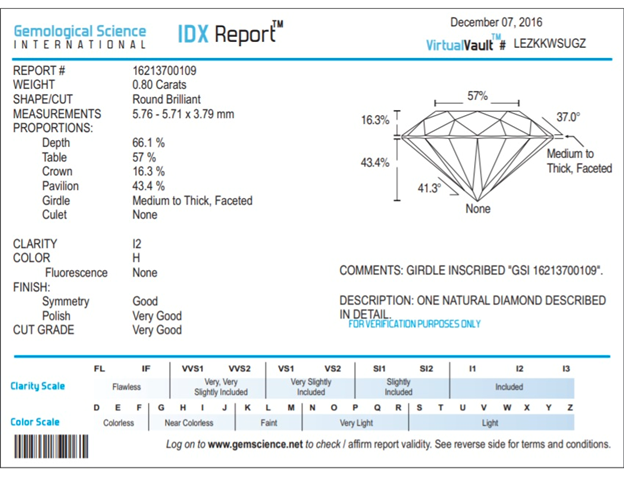Click the Fluorescence value None

point(145,273)
